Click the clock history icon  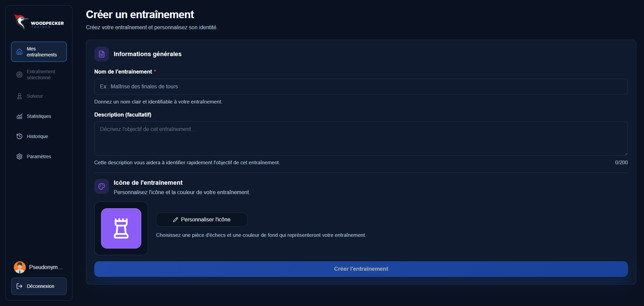pos(19,136)
